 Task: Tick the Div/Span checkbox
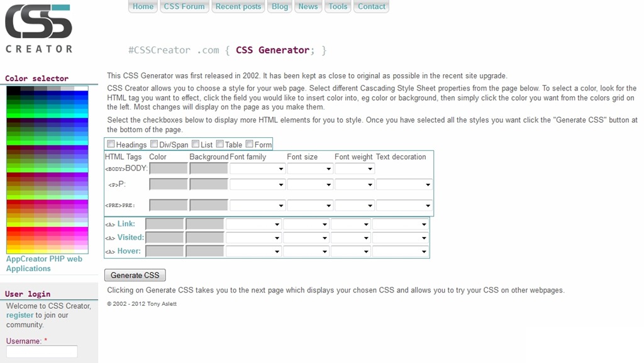click(154, 144)
